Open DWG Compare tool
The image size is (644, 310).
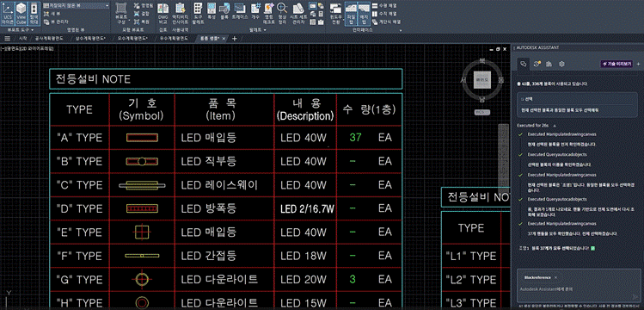point(163,14)
